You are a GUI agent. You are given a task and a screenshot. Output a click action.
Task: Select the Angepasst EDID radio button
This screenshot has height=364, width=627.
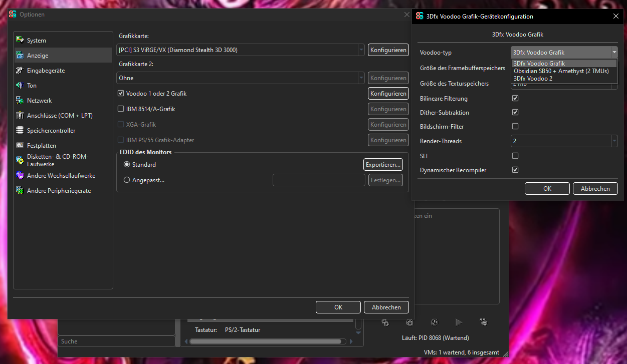coord(126,180)
